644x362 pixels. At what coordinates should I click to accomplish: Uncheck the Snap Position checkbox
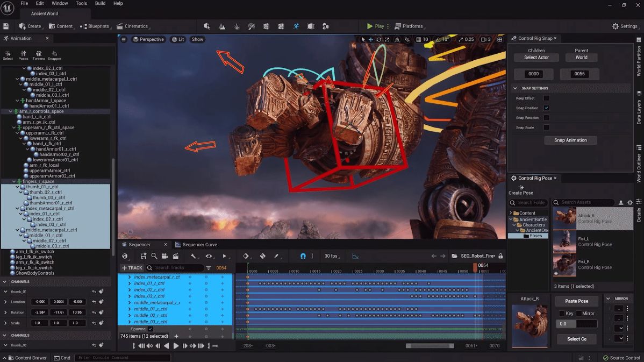click(546, 108)
